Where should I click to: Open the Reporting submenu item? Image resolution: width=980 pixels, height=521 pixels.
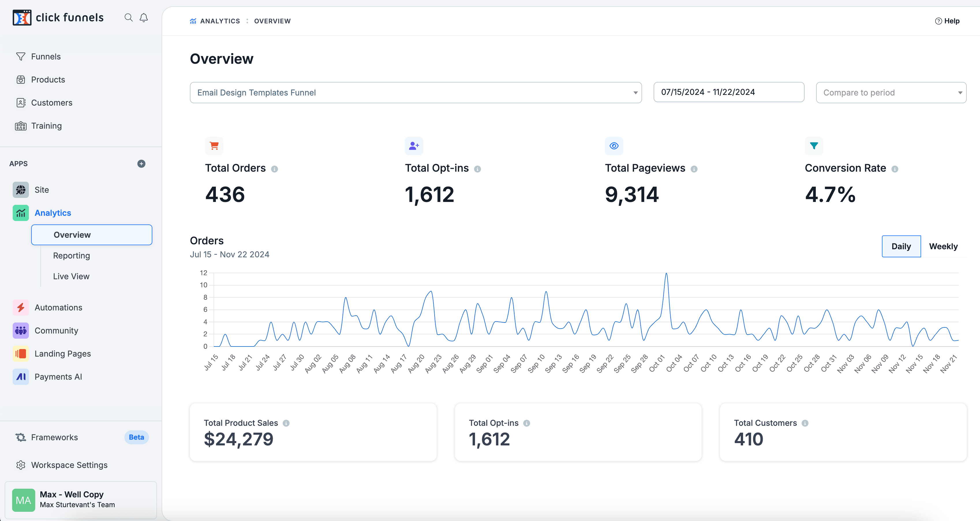click(x=72, y=256)
